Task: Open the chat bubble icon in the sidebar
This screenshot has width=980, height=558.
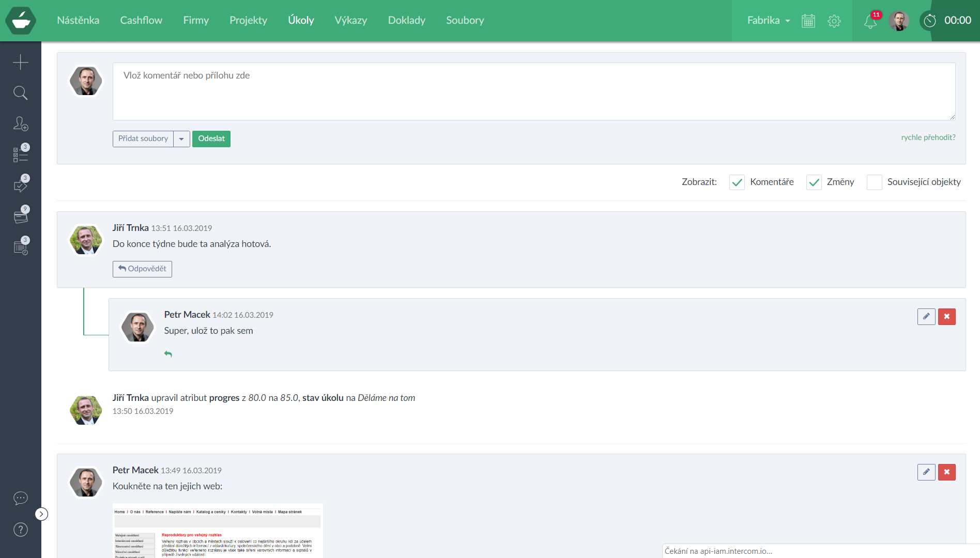Action: point(21,498)
